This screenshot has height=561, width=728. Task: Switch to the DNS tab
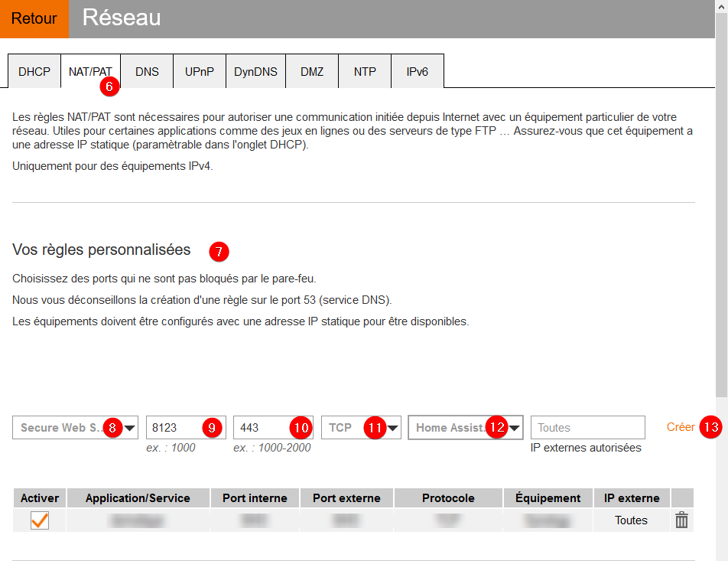click(x=147, y=72)
